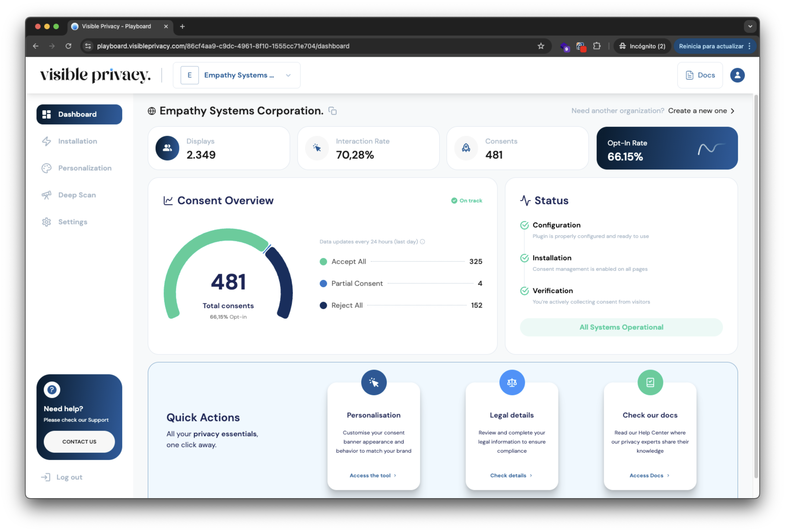Click the CONTACT US button

[79, 442]
